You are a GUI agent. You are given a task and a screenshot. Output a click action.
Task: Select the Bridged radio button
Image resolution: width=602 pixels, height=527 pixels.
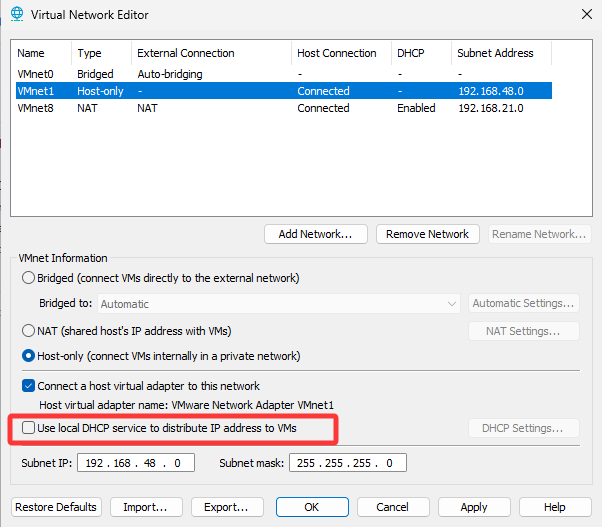point(28,278)
